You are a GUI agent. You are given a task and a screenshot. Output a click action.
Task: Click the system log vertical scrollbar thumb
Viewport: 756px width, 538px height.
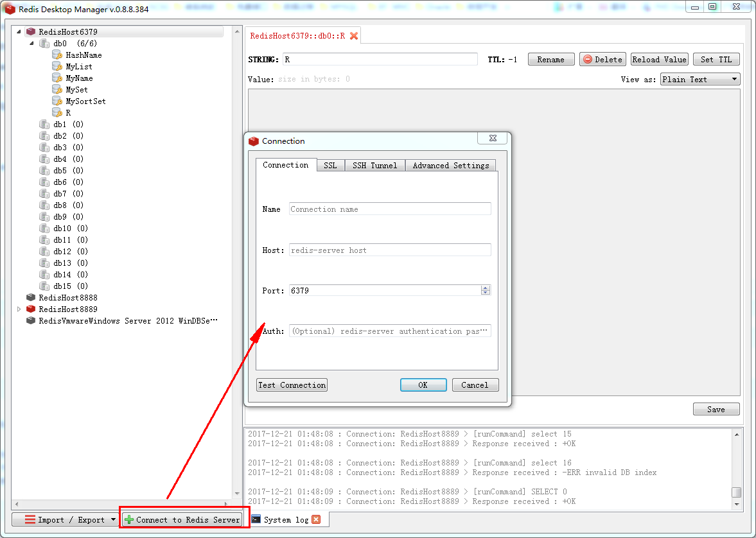click(736, 492)
